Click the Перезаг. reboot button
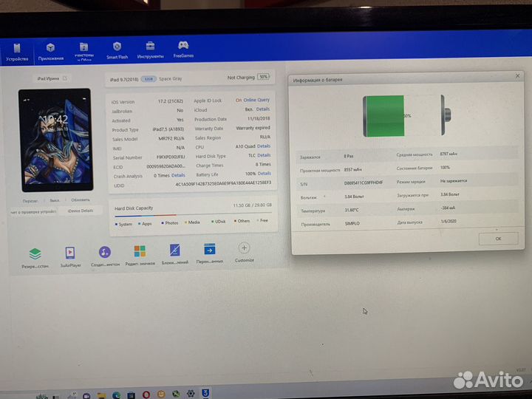Viewport: 532px width, 399px height. click(30, 201)
